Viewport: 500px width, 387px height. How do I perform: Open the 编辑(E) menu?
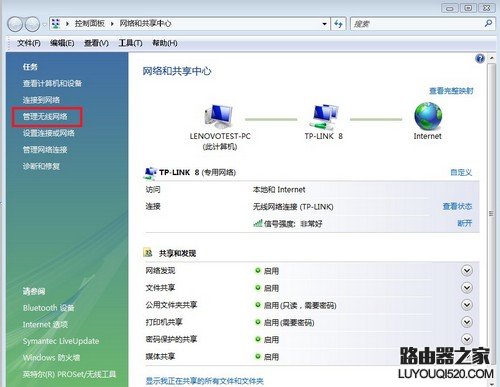62,43
